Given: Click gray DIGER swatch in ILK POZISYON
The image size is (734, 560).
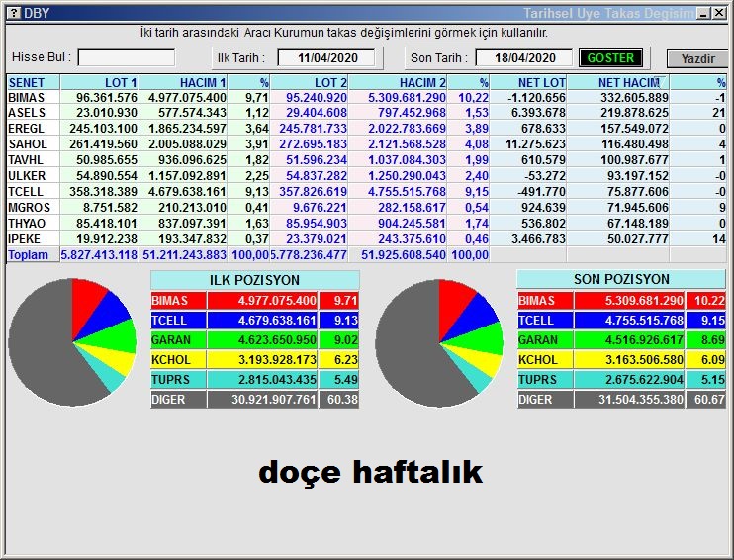Looking at the screenshot, I should tap(178, 400).
